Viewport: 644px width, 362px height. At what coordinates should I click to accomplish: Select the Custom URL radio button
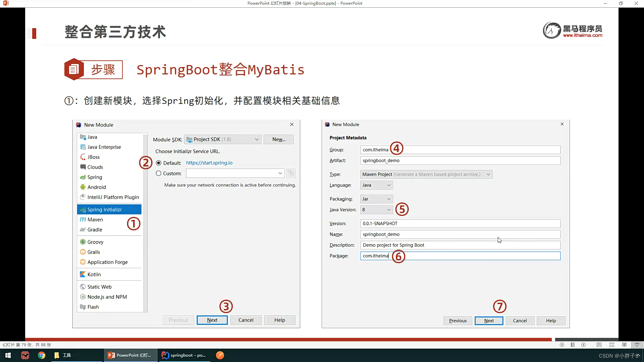click(159, 173)
